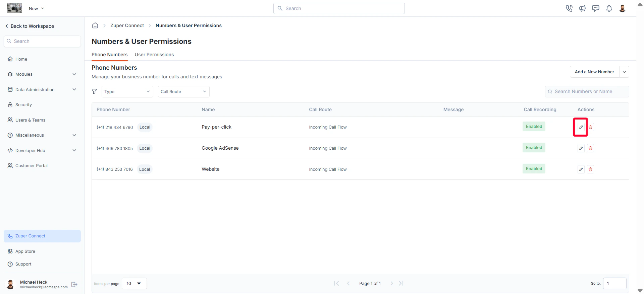Go to the previous page
The height and width of the screenshot is (294, 644).
click(x=348, y=283)
